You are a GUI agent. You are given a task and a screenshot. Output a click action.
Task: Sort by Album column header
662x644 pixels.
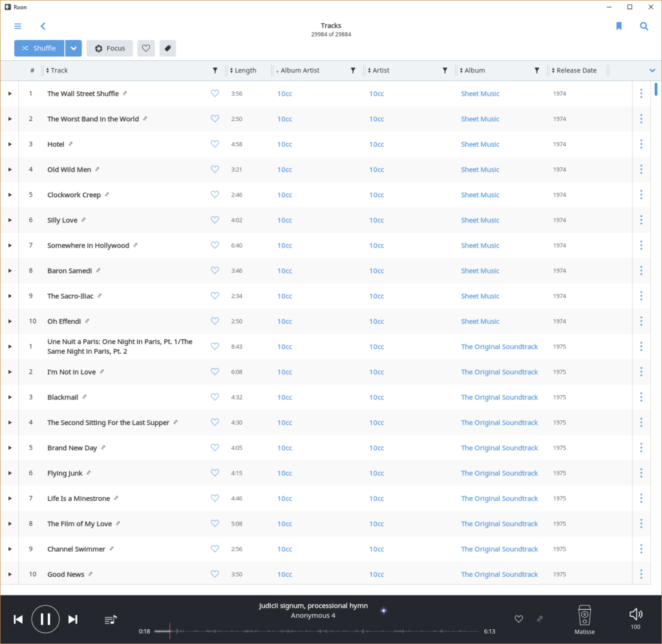(x=473, y=70)
